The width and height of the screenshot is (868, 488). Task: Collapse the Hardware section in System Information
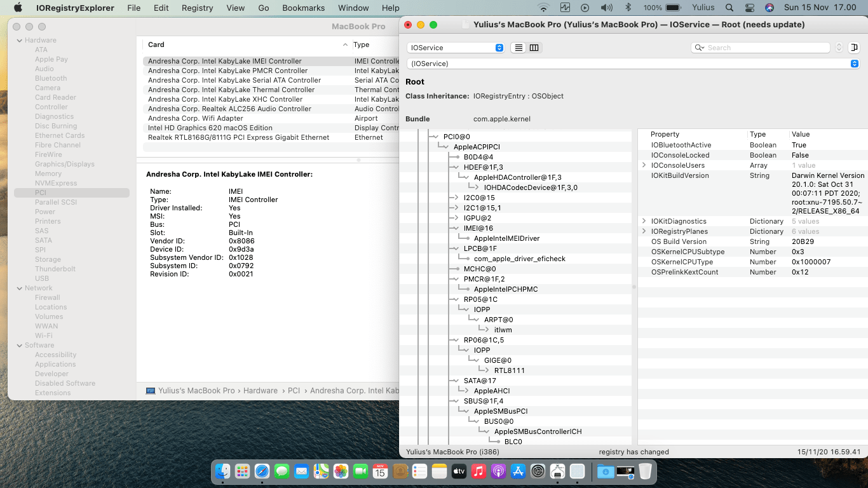(19, 40)
